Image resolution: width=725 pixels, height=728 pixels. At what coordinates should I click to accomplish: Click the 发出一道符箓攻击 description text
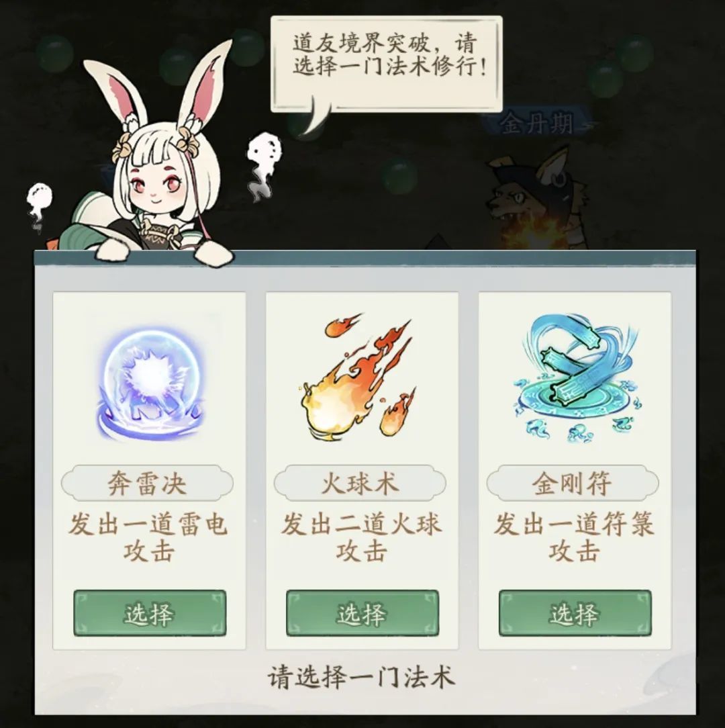point(574,537)
